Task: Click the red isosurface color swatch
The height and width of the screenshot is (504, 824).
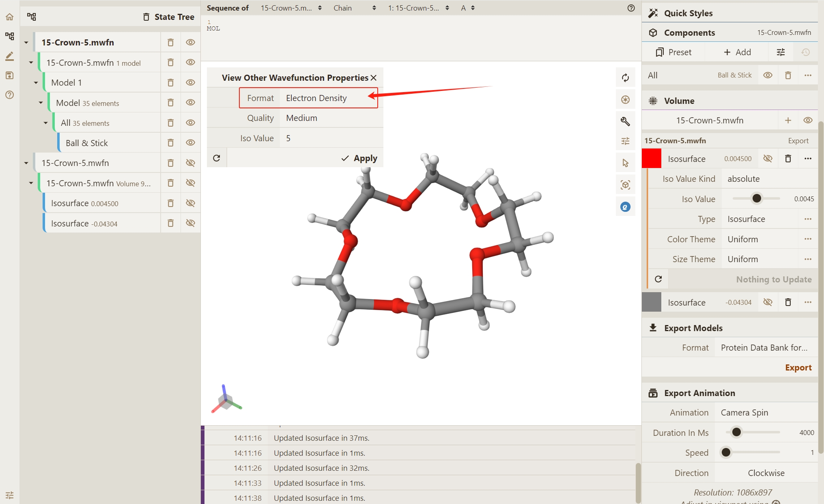Action: (652, 159)
